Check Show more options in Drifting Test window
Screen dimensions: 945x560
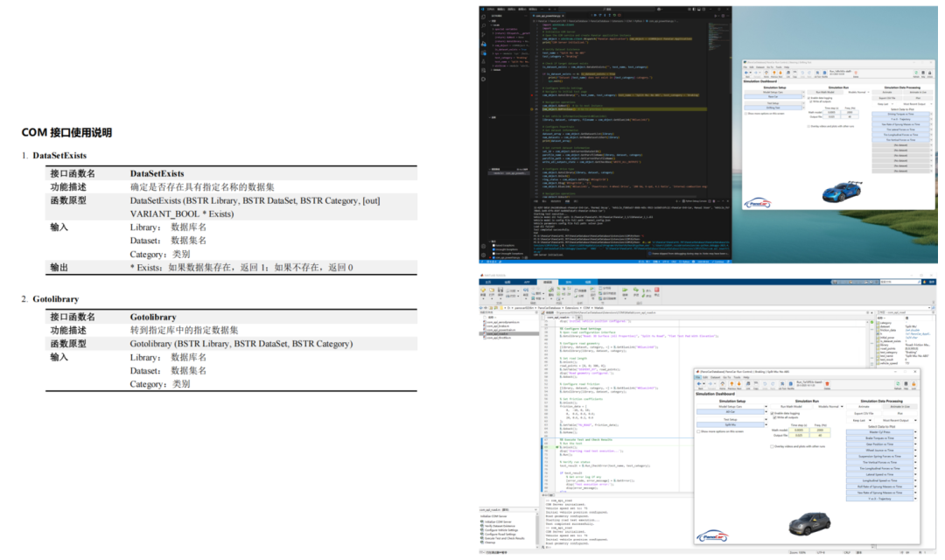pos(746,114)
